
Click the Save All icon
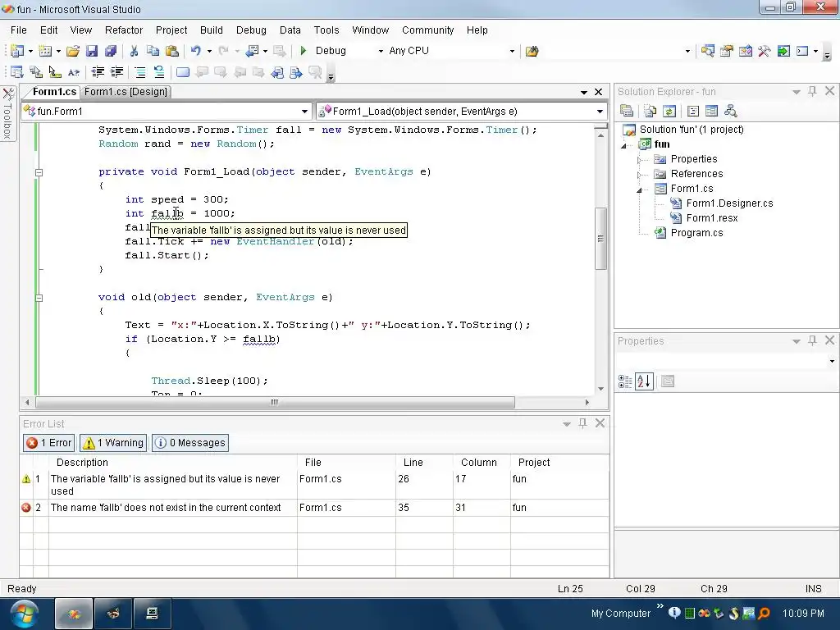(111, 51)
